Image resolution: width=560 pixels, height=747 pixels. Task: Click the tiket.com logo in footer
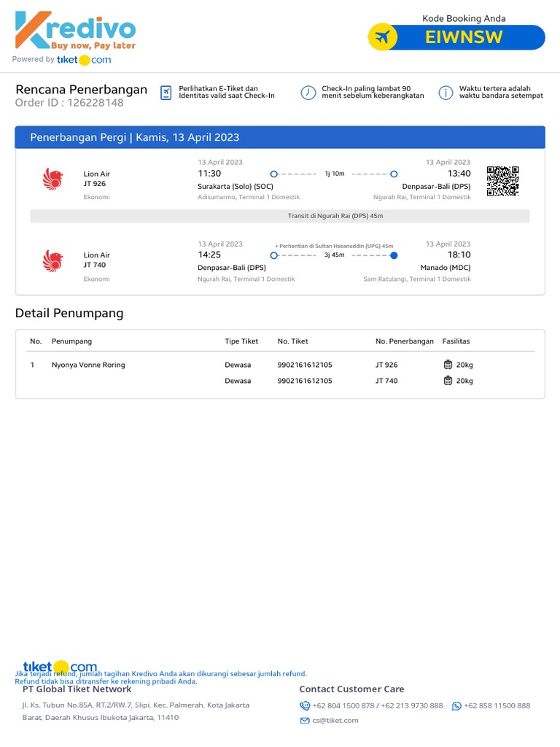tap(59, 667)
